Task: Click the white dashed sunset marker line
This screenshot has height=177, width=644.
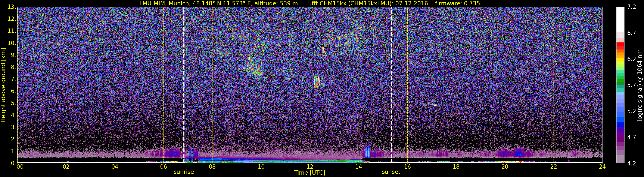Action: tap(391, 85)
